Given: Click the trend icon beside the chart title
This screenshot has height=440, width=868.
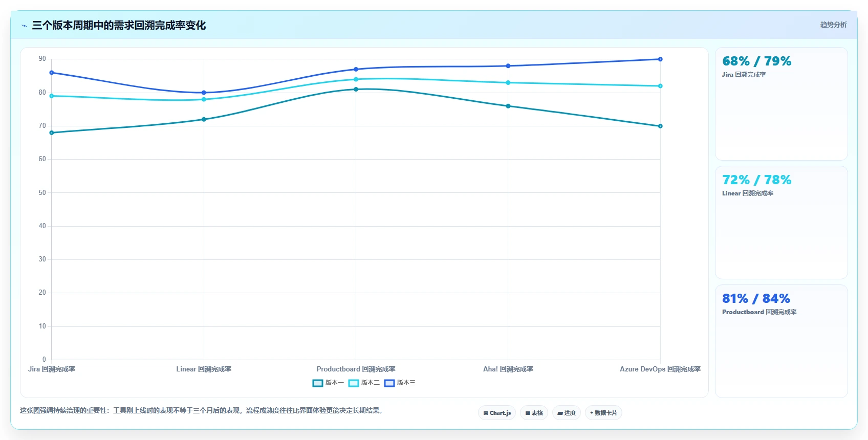Looking at the screenshot, I should pyautogui.click(x=24, y=26).
